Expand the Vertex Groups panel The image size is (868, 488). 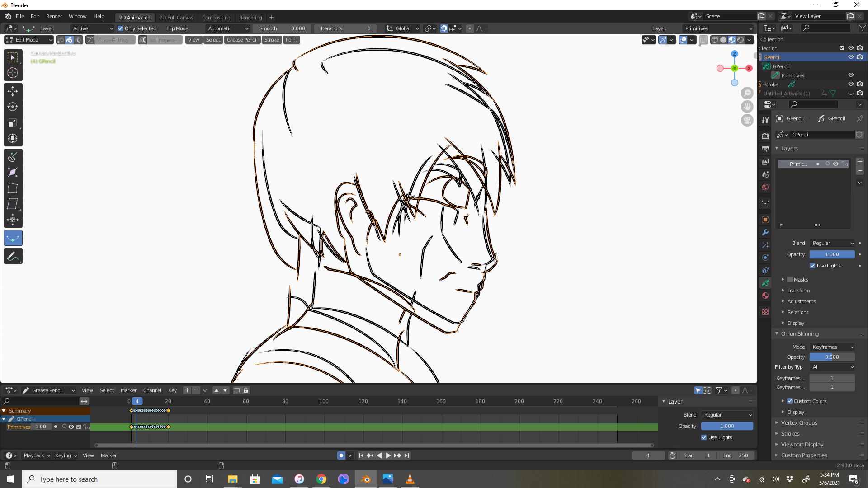[799, 423]
